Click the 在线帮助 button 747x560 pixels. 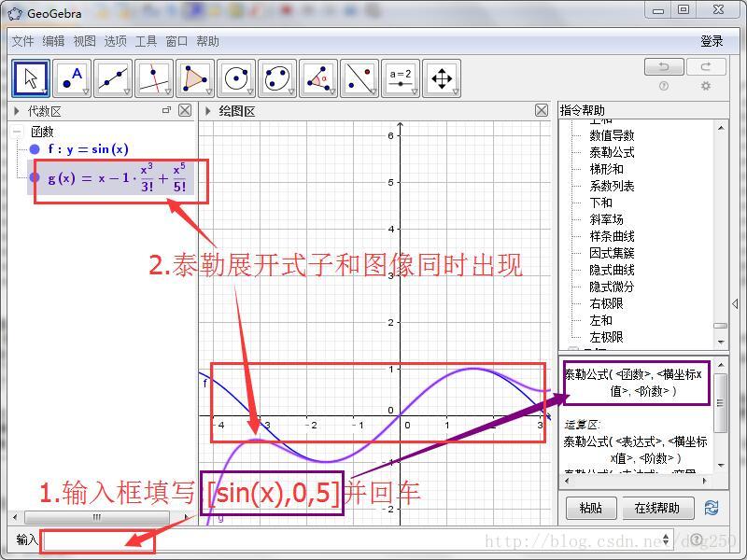point(657,508)
